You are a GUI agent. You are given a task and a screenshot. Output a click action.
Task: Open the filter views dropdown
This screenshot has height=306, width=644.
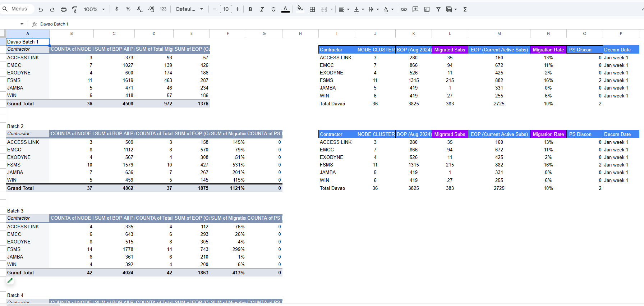tap(451, 9)
